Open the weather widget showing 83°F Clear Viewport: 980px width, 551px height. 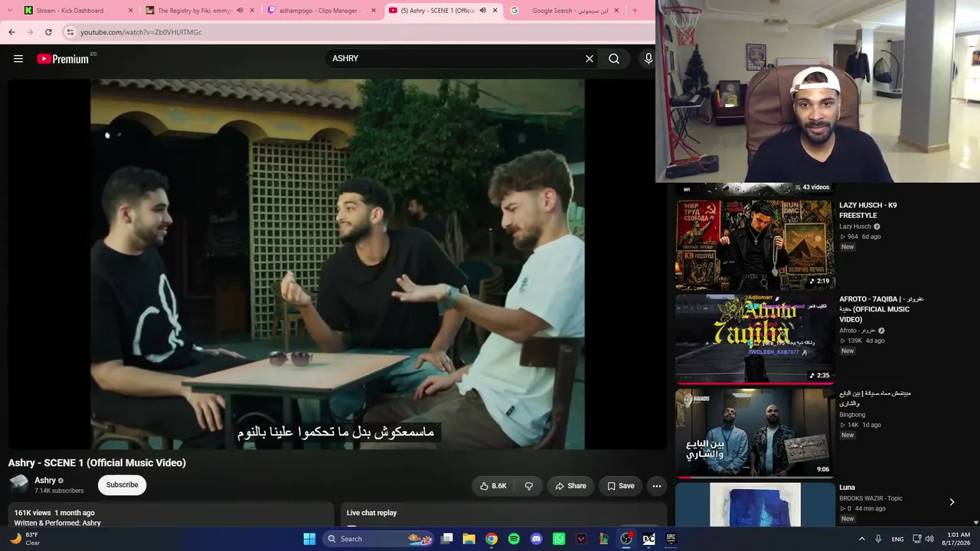pyautogui.click(x=24, y=539)
